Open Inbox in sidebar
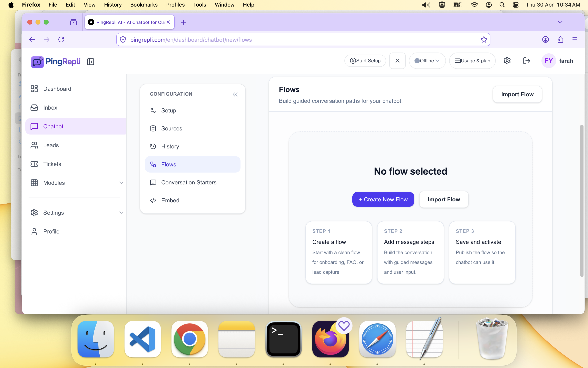588x368 pixels. (76, 108)
